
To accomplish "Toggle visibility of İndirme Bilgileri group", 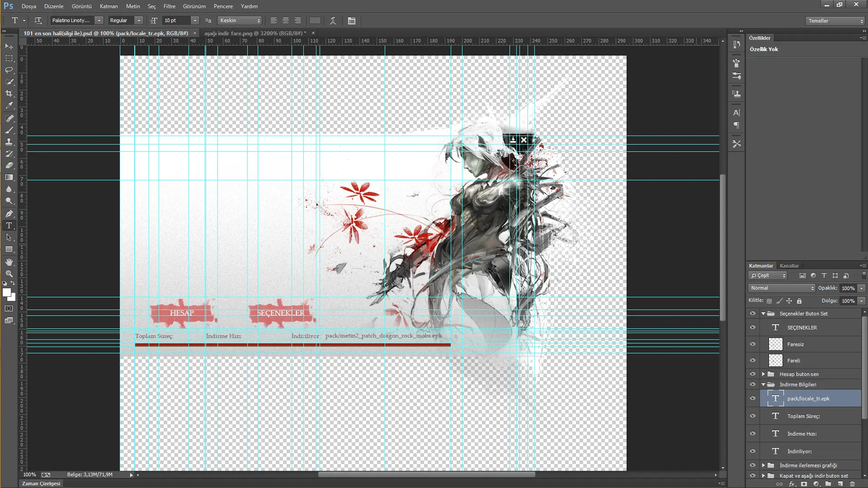I will [752, 385].
